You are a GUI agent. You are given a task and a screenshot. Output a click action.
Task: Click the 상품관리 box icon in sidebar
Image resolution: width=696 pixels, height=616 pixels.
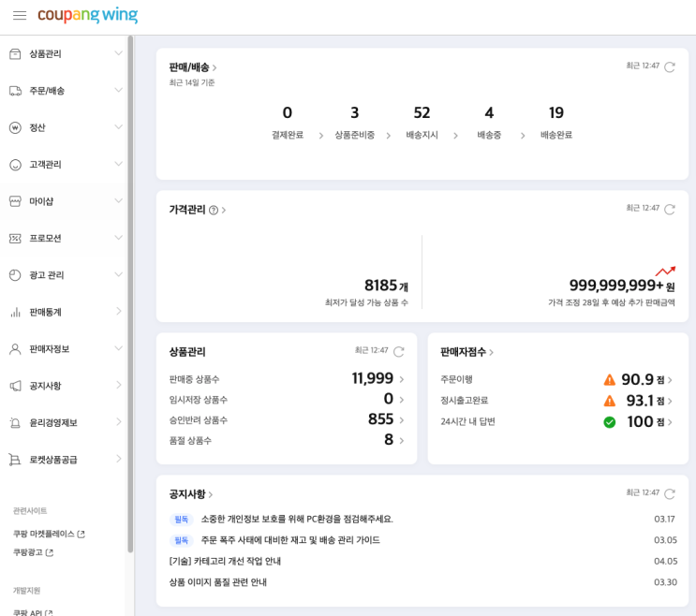click(15, 54)
